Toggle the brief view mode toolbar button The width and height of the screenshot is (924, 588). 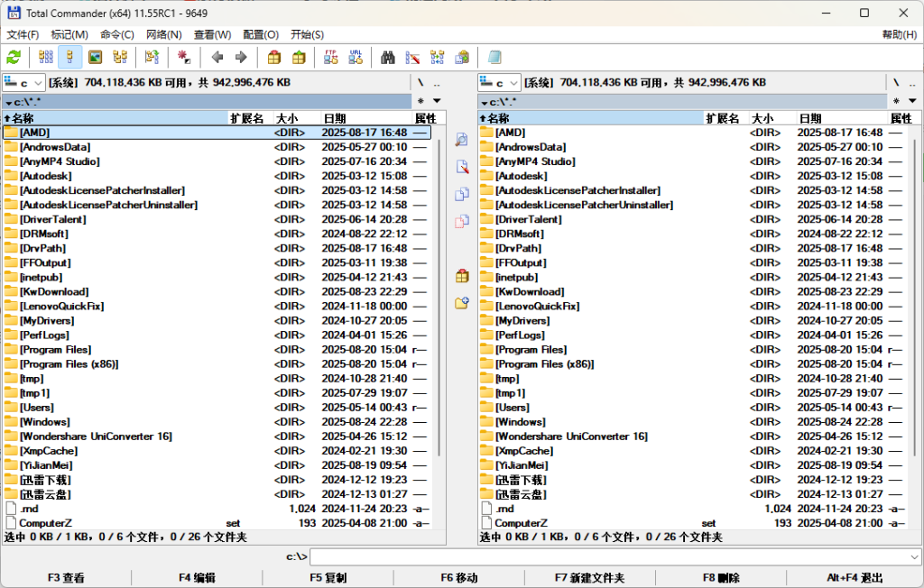coord(46,58)
